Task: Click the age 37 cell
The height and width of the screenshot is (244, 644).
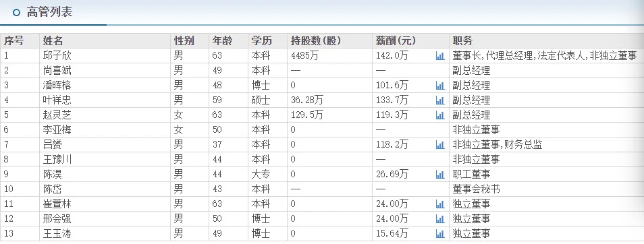Action: pyautogui.click(x=217, y=145)
